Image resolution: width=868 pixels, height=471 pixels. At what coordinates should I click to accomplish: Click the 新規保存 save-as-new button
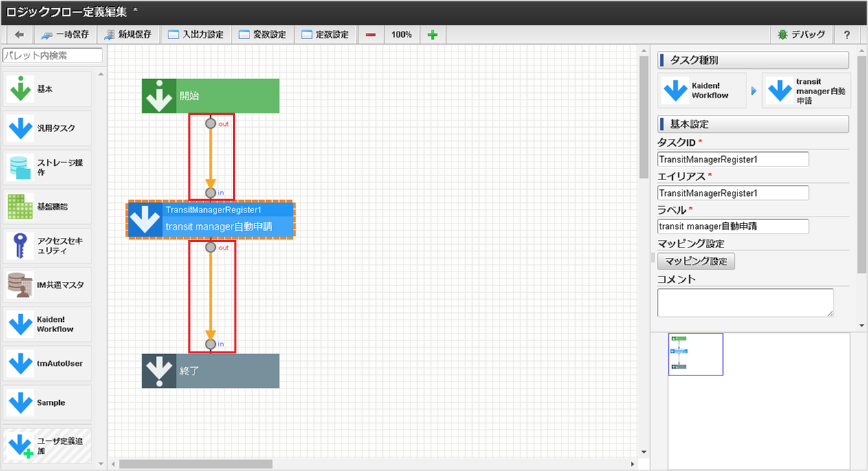pyautogui.click(x=129, y=34)
